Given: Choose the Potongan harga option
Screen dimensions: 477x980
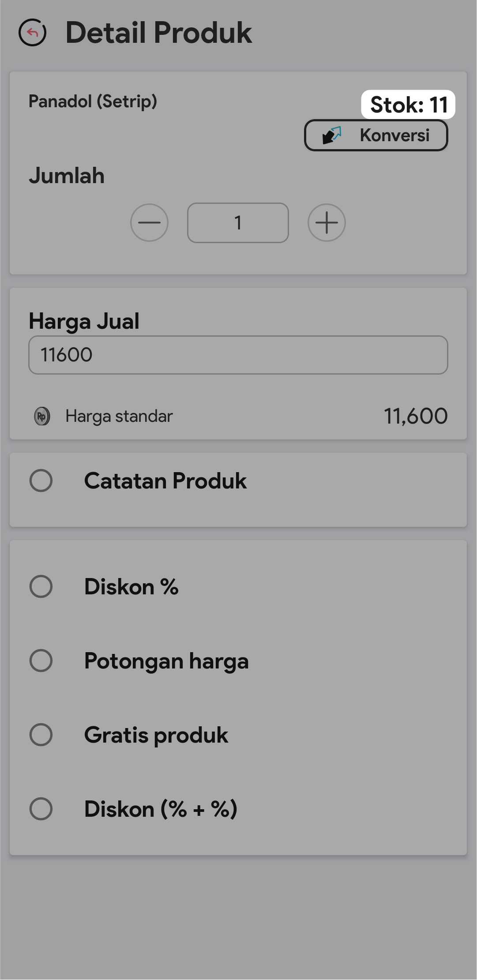Looking at the screenshot, I should tap(41, 661).
